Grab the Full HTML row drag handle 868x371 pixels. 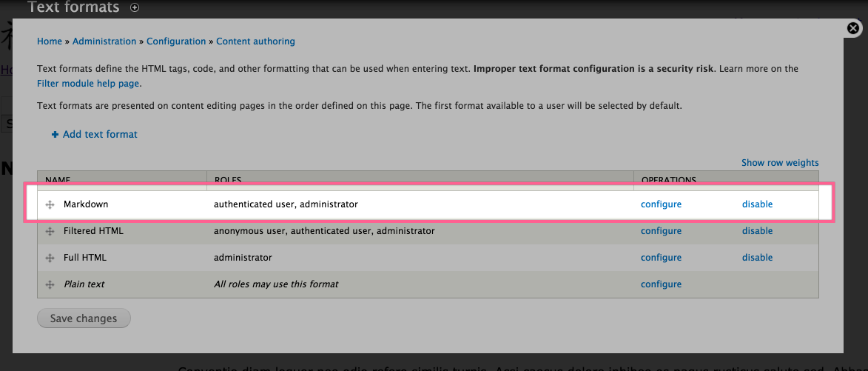(50, 258)
